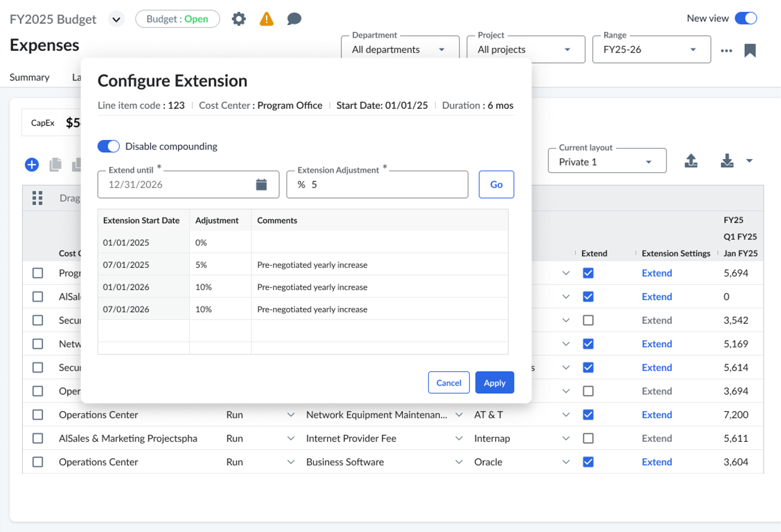Click the copy rows icon beside plus
Image resolution: width=781 pixels, height=532 pixels.
click(x=55, y=165)
